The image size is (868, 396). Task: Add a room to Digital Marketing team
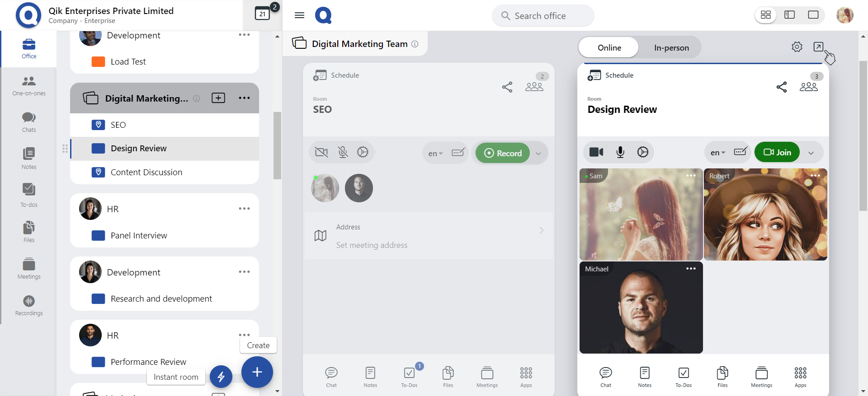coord(218,98)
